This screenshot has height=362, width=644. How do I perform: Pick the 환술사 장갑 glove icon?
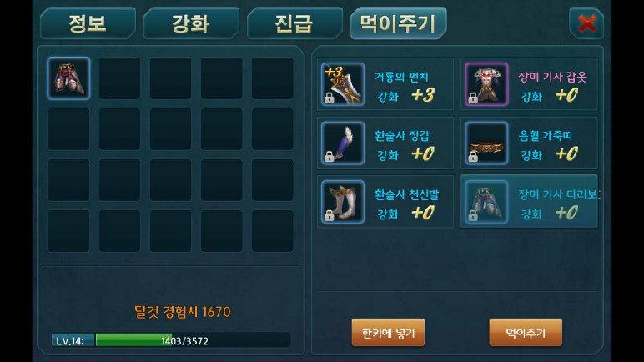(x=343, y=143)
